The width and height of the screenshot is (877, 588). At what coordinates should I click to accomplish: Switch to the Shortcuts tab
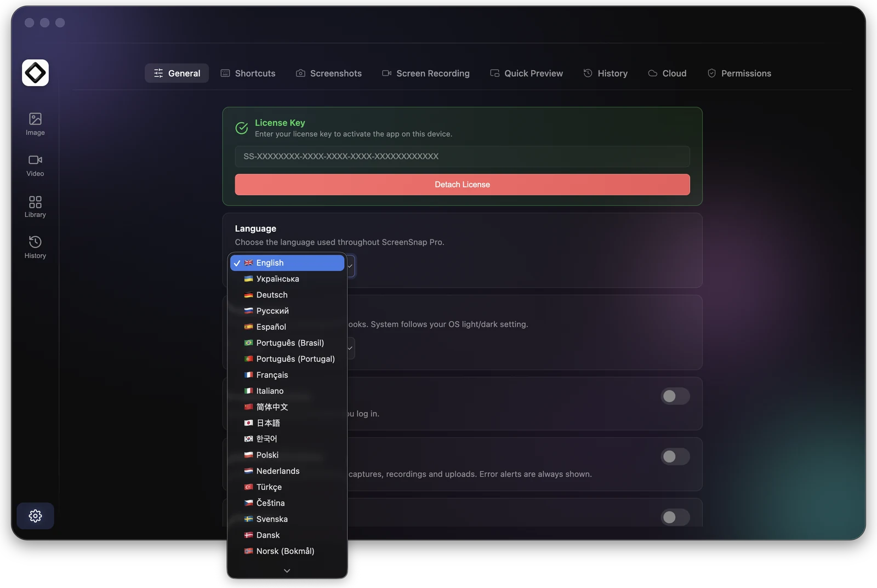[x=248, y=73]
